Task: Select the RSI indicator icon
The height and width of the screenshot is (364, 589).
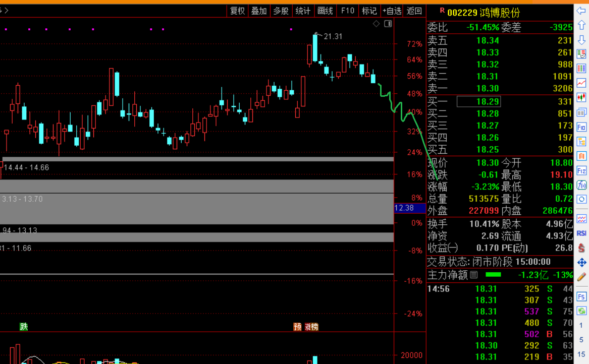Action: (581, 233)
